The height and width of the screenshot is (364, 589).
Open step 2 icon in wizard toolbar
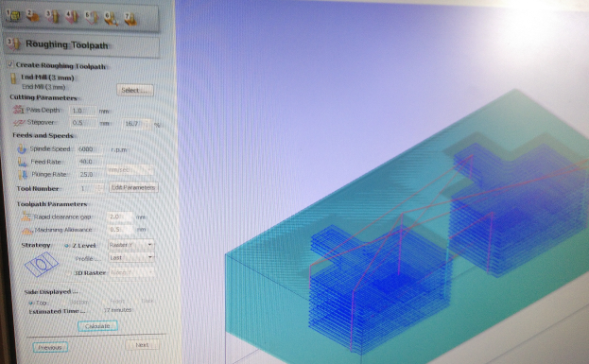33,16
